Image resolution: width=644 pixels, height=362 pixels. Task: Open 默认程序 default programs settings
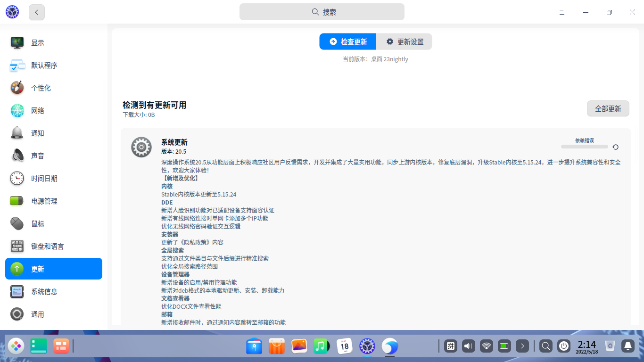coord(54,65)
